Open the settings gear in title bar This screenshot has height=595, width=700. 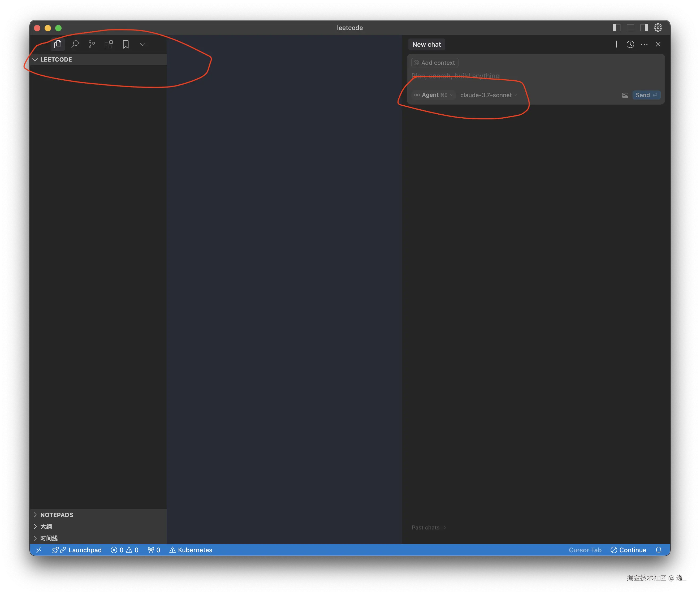pos(658,28)
